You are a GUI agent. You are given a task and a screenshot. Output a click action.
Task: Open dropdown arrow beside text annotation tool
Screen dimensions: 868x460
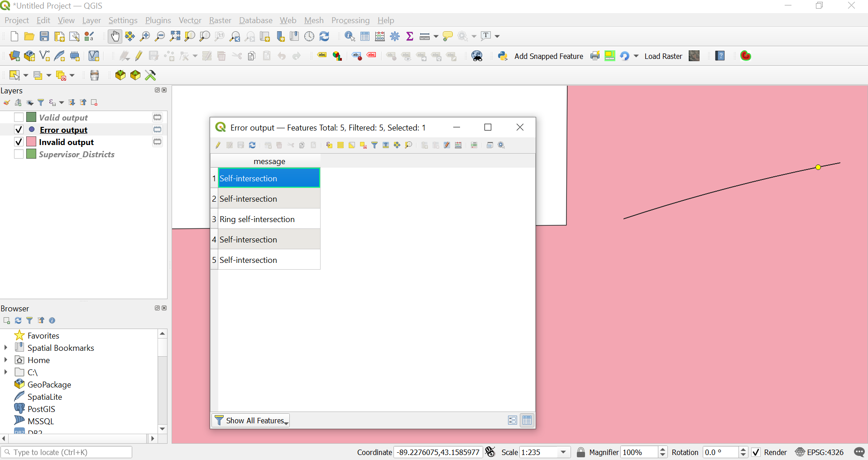click(497, 36)
